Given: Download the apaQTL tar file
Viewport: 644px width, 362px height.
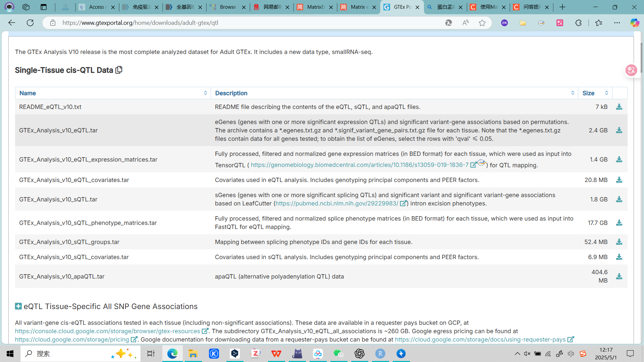Looking at the screenshot, I should coord(619,277).
